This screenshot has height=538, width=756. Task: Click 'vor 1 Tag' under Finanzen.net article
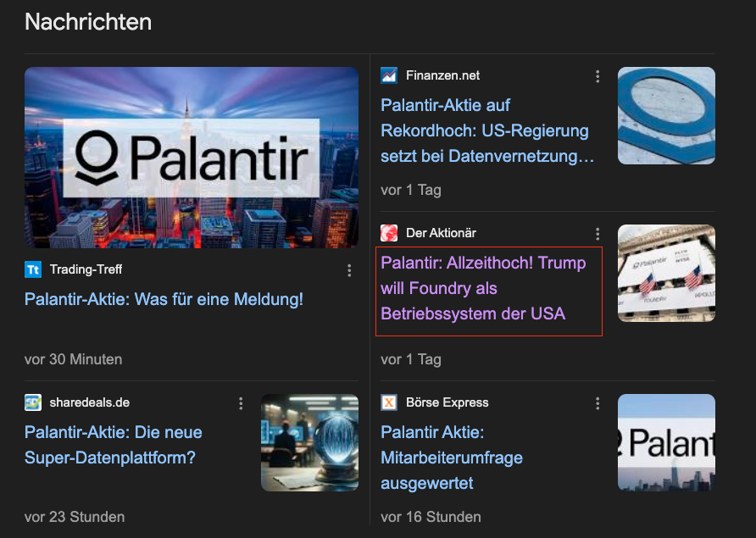tap(411, 190)
